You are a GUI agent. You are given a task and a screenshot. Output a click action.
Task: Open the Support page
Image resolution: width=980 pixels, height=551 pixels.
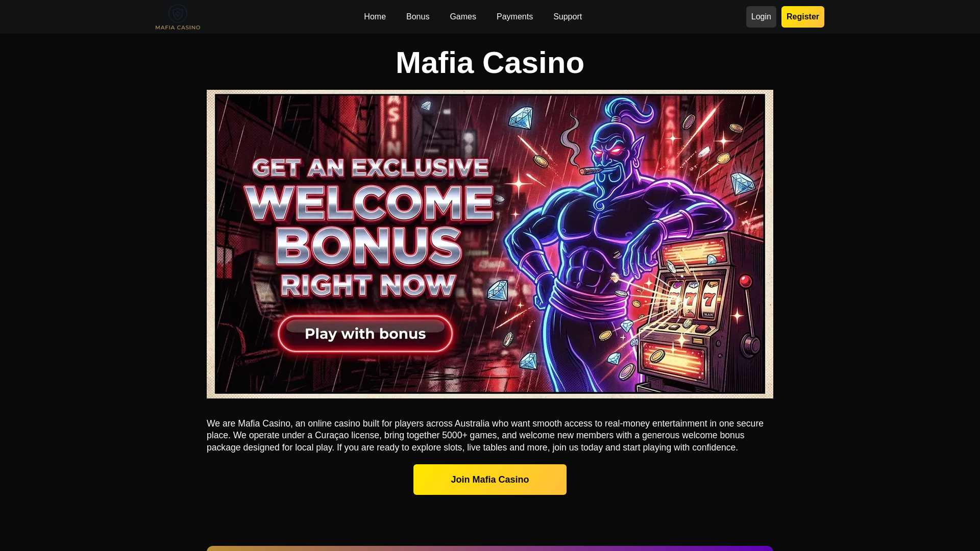(567, 17)
